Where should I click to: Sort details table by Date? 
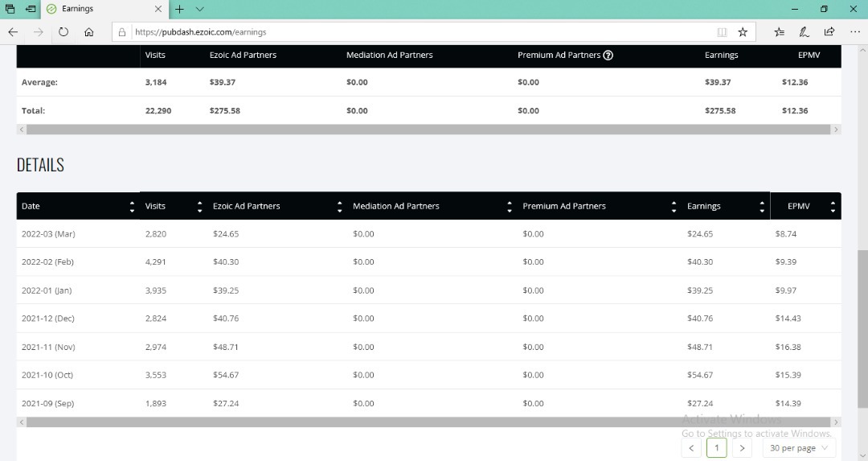[x=132, y=206]
